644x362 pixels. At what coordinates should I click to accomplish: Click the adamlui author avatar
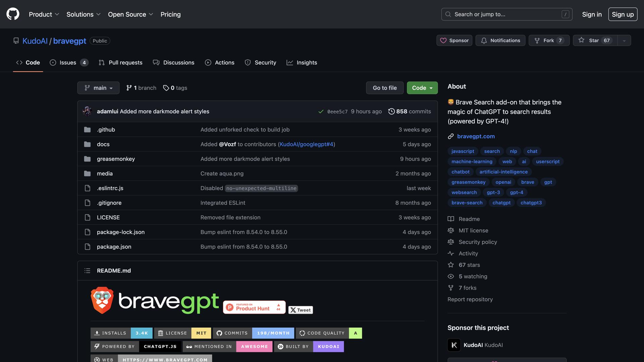[x=87, y=111]
